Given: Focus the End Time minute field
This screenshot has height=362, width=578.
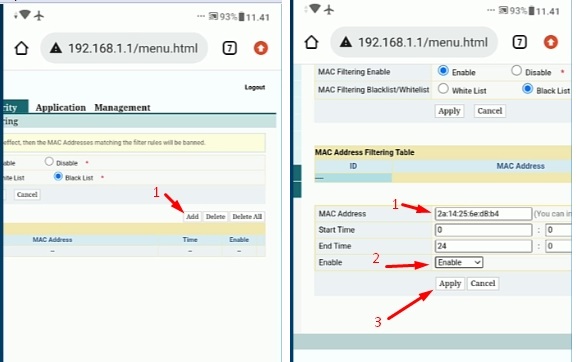Looking at the screenshot, I should [558, 246].
